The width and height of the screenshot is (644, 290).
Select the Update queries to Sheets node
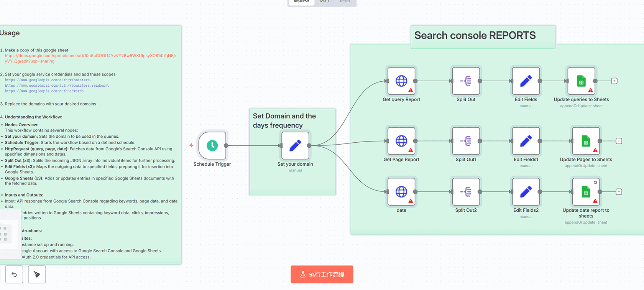pyautogui.click(x=581, y=81)
